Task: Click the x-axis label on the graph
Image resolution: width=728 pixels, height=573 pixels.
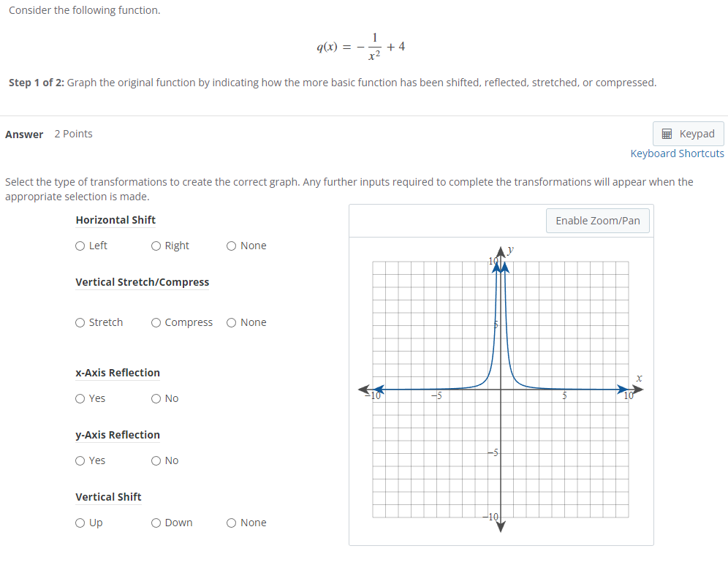Action: pos(639,376)
